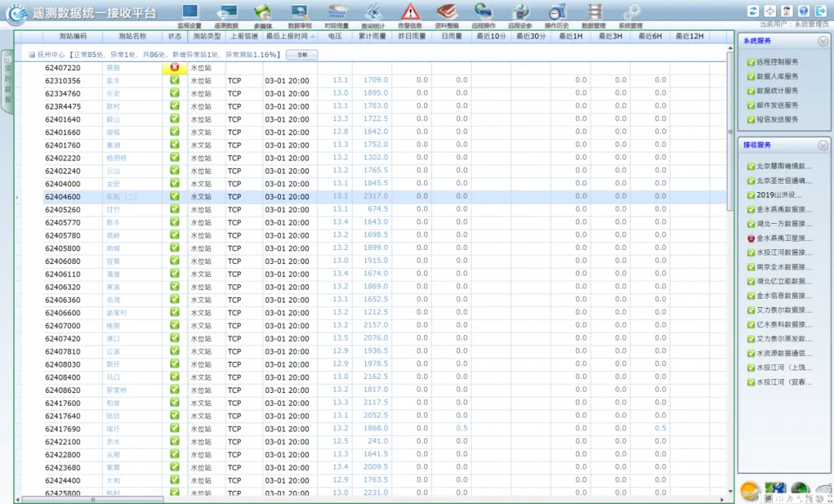
Task: Open the 系统管理 gears icon
Action: pos(631,12)
